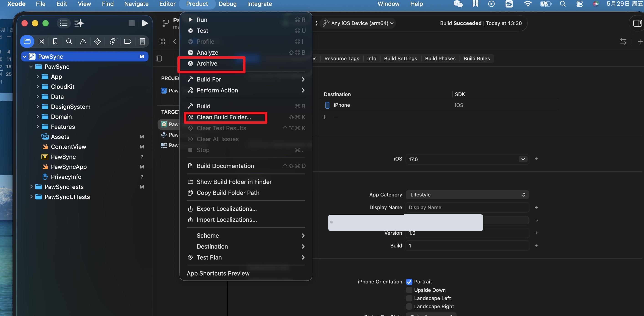Expand the DesignSystem folder
This screenshot has width=644, height=316.
click(38, 107)
